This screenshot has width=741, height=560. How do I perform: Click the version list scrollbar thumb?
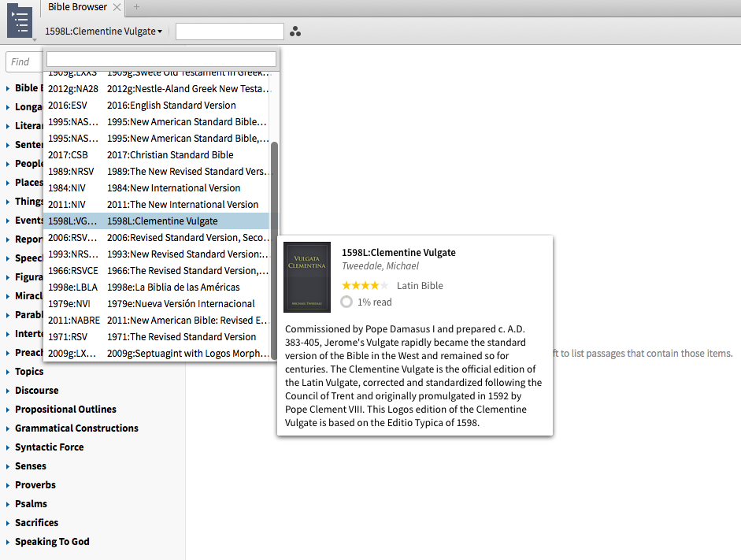[x=274, y=250]
